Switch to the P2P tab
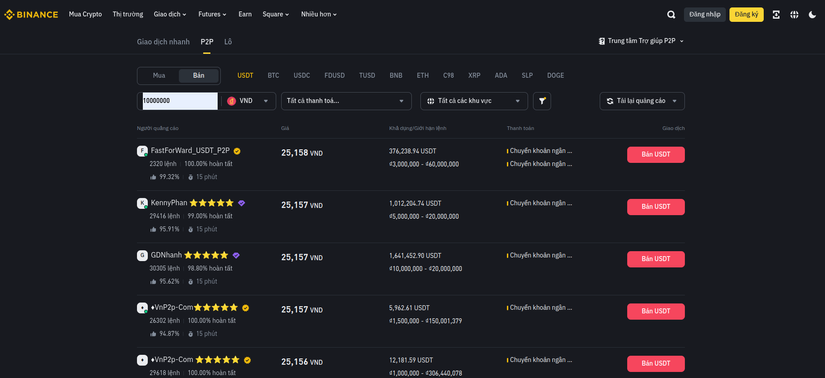Image resolution: width=825 pixels, height=378 pixels. point(207,42)
